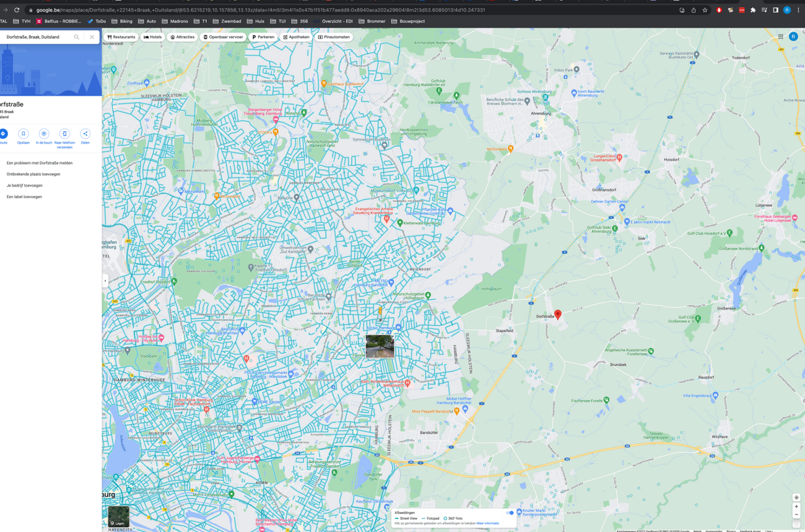Image resolution: width=805 pixels, height=532 pixels.
Task: Open the Bouwproject bookmark folder
Action: point(408,21)
